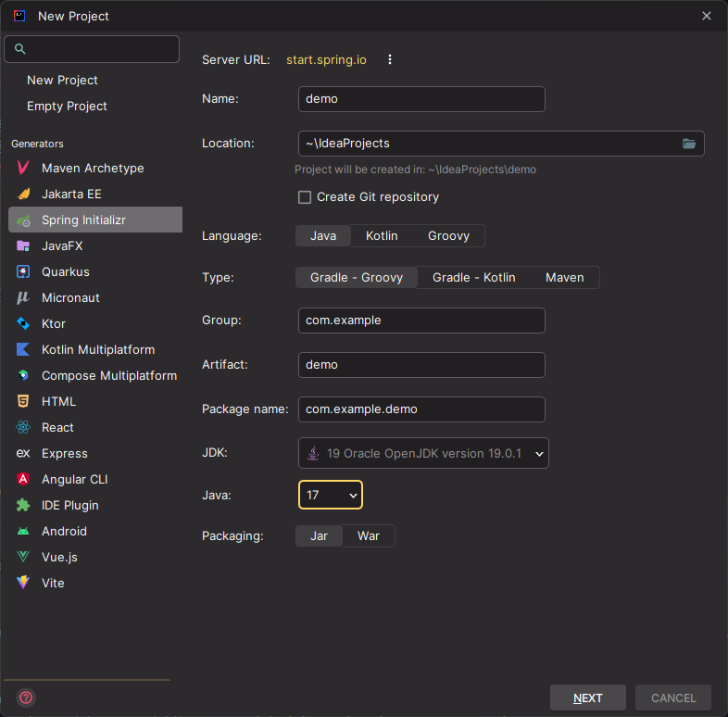Enable the Create Git repository checkbox

(x=305, y=197)
